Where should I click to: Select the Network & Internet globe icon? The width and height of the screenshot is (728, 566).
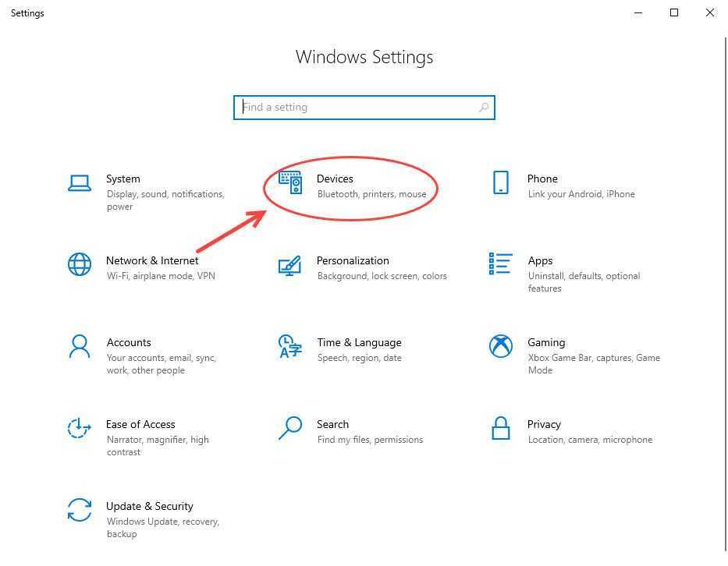(80, 264)
